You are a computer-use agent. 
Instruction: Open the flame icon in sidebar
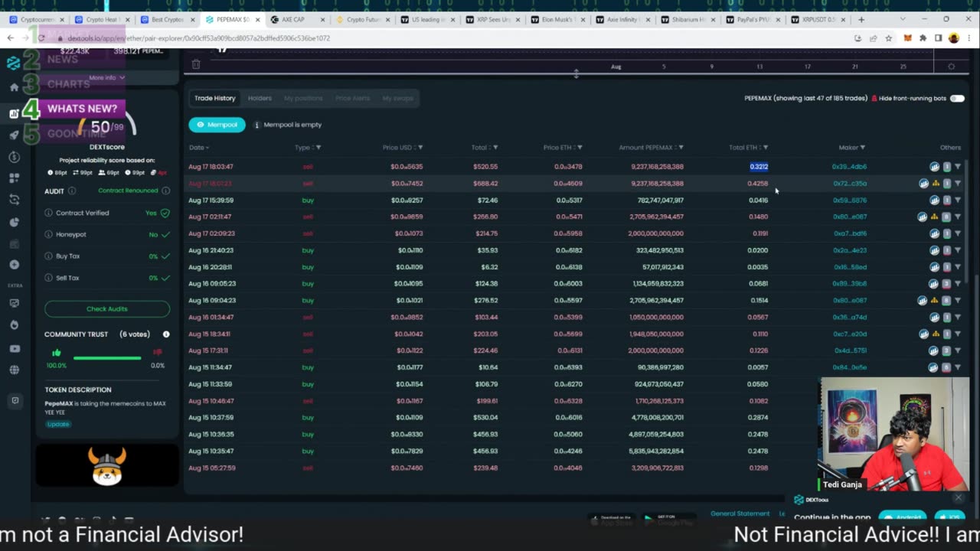14,325
